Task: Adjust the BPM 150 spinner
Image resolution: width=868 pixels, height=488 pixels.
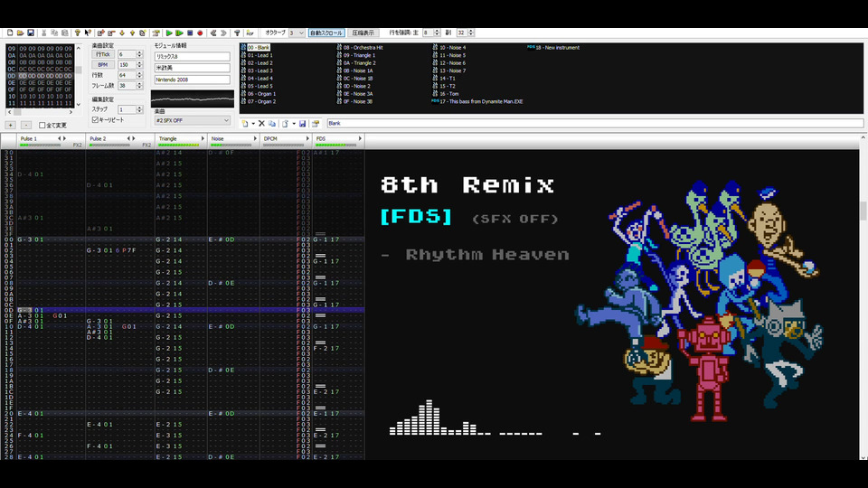Action: coord(139,65)
